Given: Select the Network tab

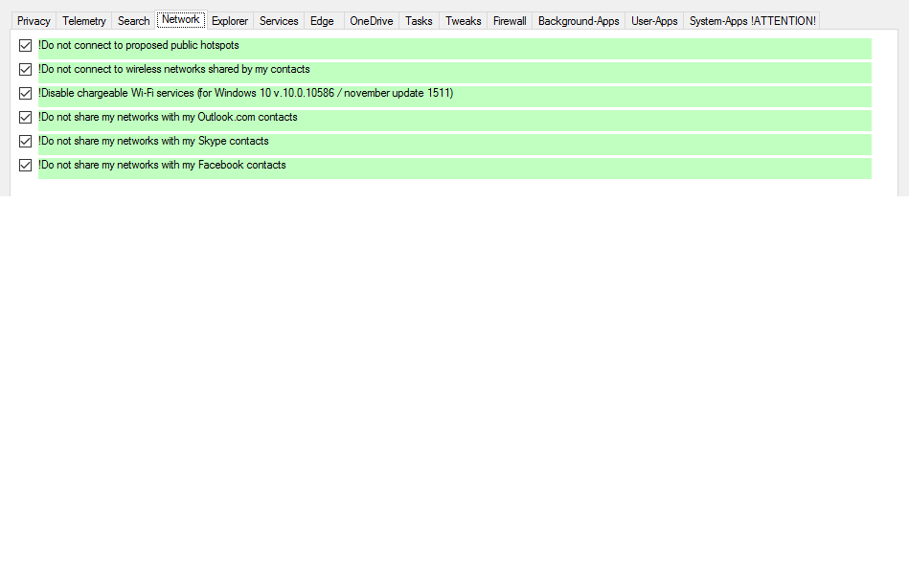Looking at the screenshot, I should pos(181,20).
